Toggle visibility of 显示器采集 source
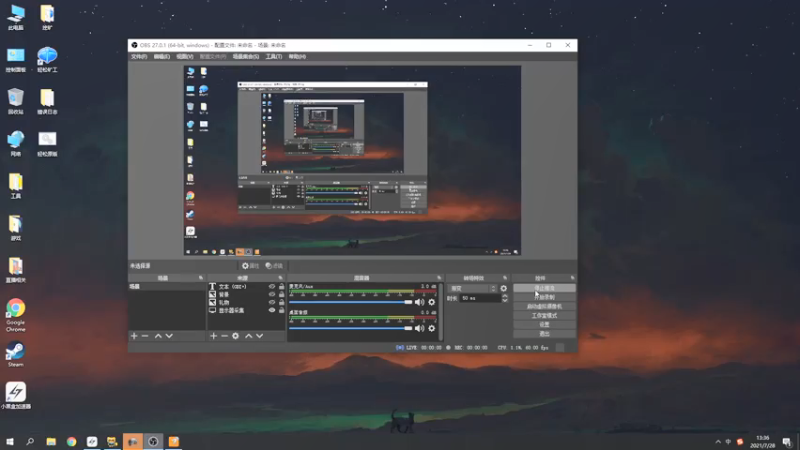Viewport: 800px width, 450px height. [272, 310]
